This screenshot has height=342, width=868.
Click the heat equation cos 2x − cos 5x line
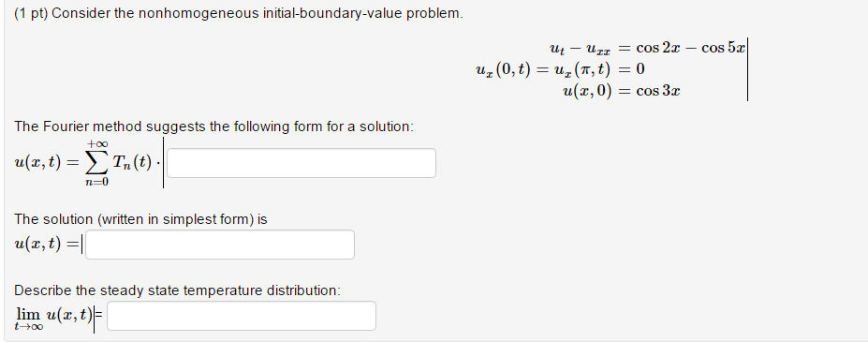[647, 48]
